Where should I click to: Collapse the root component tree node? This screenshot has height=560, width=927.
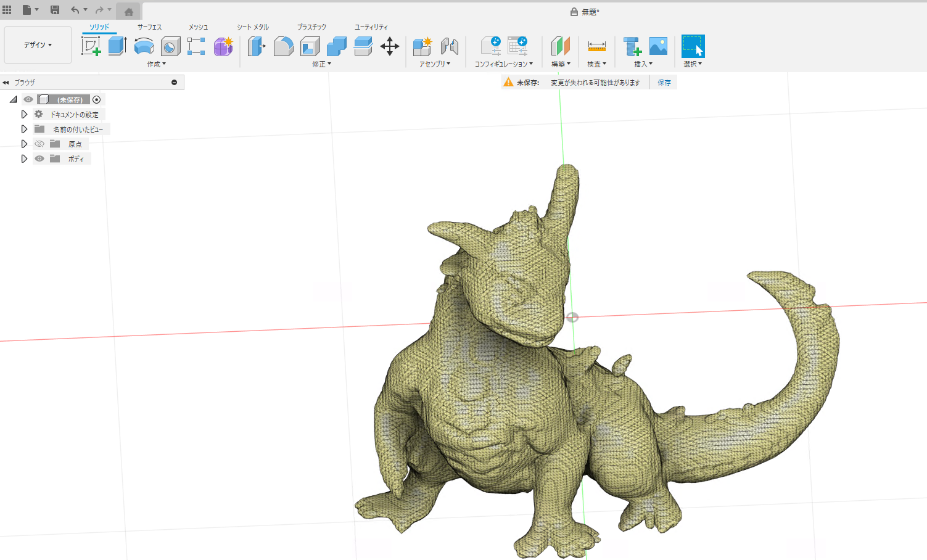13,99
